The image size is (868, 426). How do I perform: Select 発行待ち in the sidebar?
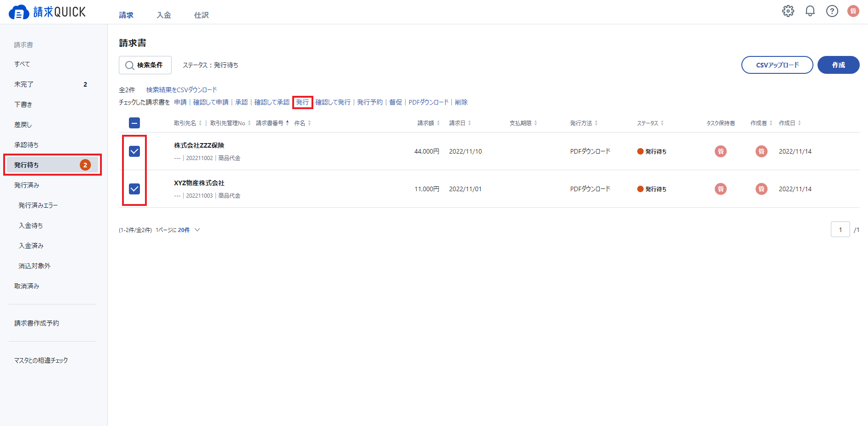tap(52, 165)
